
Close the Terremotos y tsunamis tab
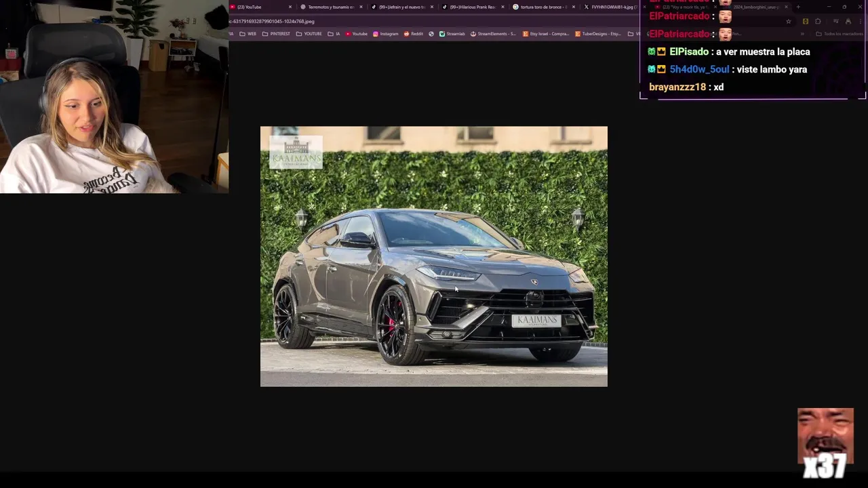pos(361,7)
